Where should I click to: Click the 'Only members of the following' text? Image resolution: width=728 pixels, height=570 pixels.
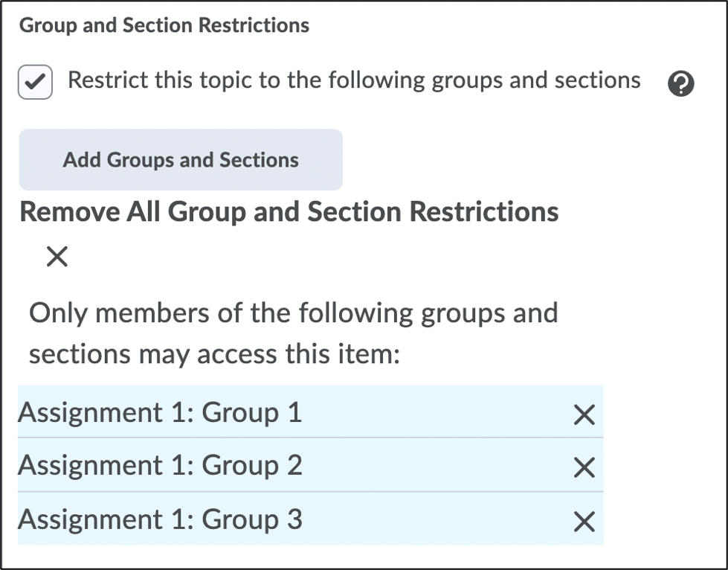(293, 313)
